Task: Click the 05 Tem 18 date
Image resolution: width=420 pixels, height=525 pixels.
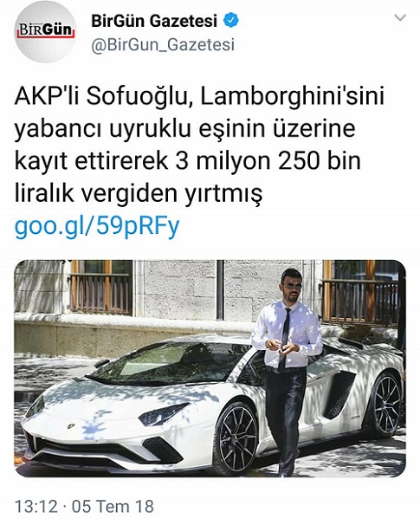Action: [113, 506]
